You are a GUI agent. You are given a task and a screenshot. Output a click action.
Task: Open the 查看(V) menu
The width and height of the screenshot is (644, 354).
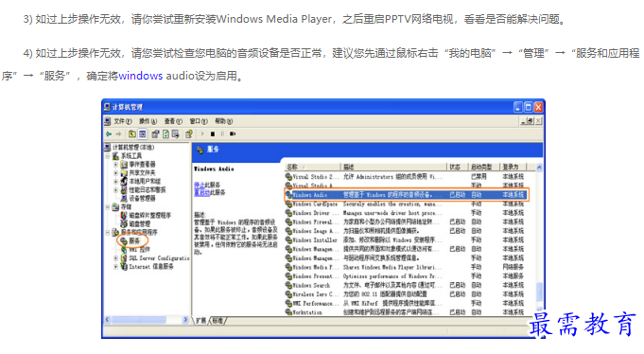(173, 121)
